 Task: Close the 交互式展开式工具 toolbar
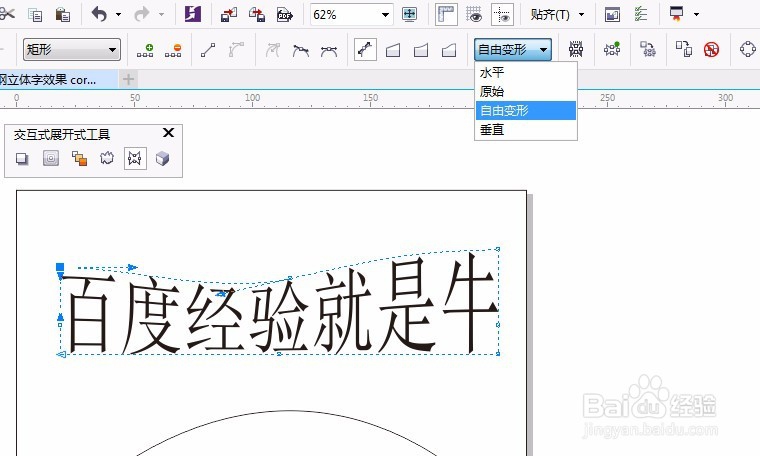(168, 133)
